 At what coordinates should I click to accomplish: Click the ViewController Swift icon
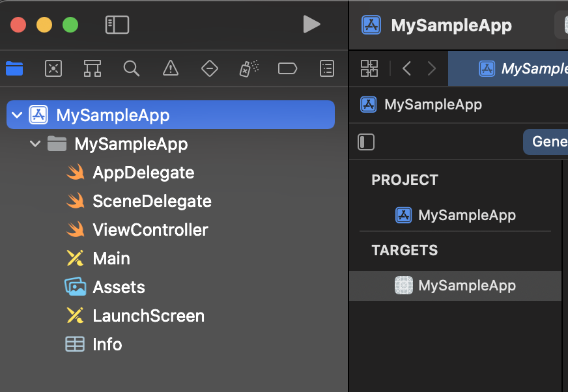tap(76, 230)
